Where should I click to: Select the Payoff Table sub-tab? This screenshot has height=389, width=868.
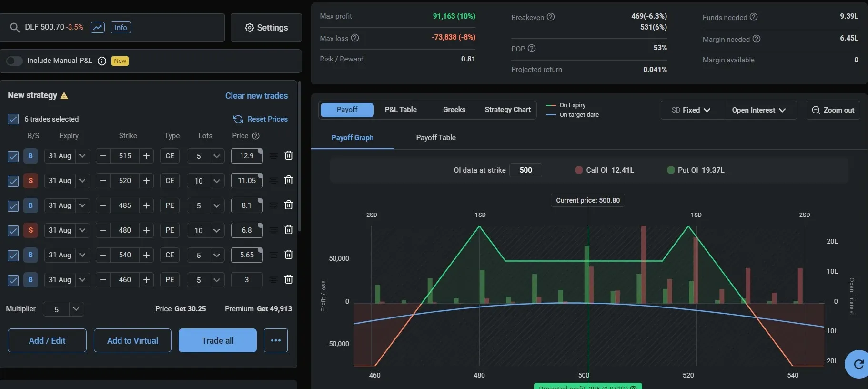tap(436, 138)
